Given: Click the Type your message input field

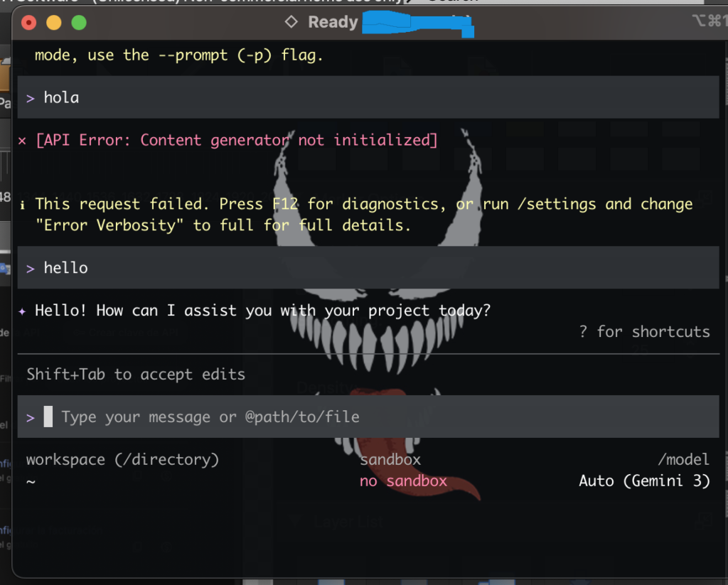Looking at the screenshot, I should point(210,417).
